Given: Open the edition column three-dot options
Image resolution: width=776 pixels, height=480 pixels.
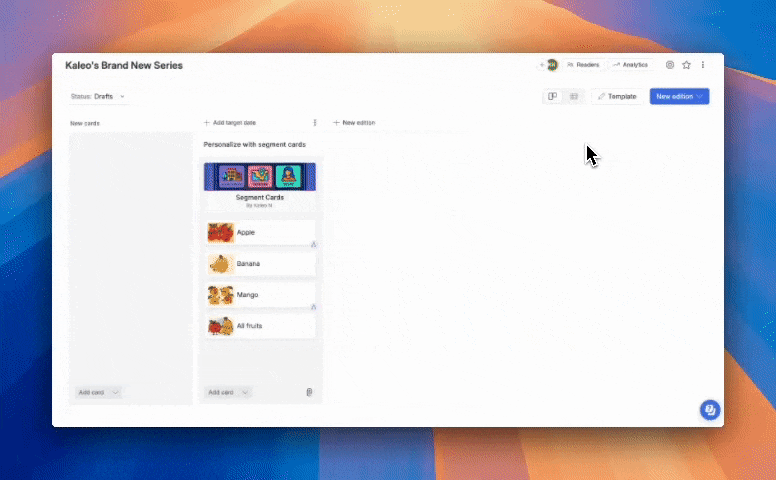Looking at the screenshot, I should coord(315,123).
